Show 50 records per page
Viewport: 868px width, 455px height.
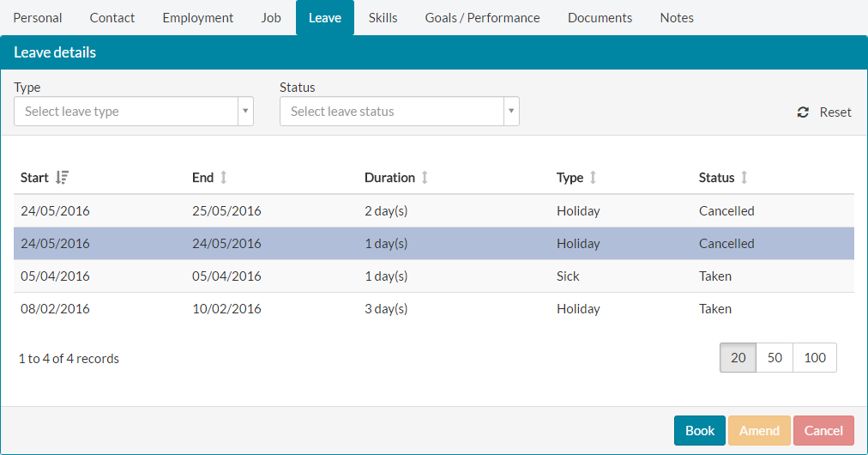pos(775,358)
